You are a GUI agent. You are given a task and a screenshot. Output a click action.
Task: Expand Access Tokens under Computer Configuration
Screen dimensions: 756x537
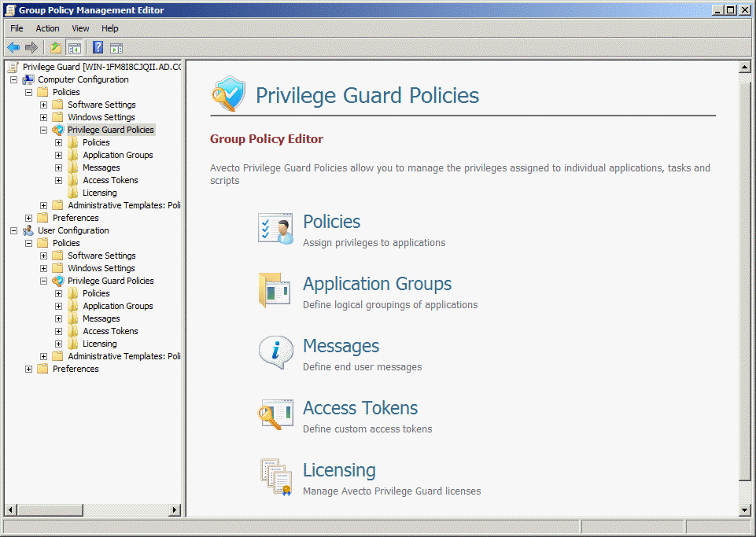[x=59, y=180]
